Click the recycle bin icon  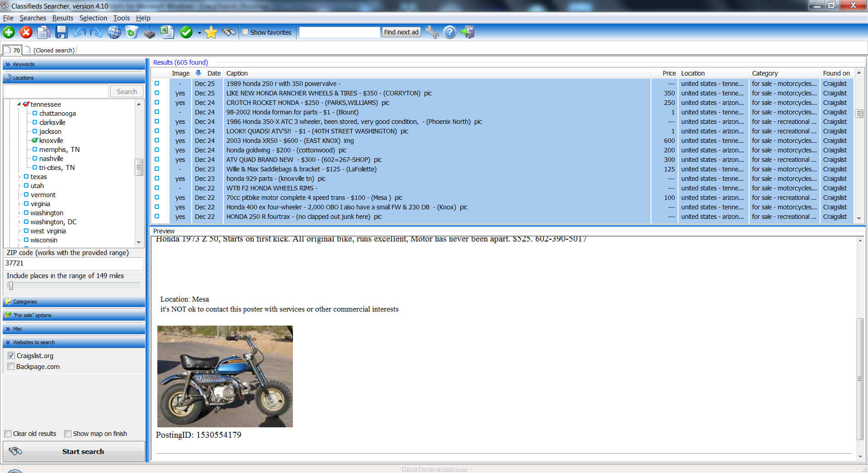click(x=132, y=32)
